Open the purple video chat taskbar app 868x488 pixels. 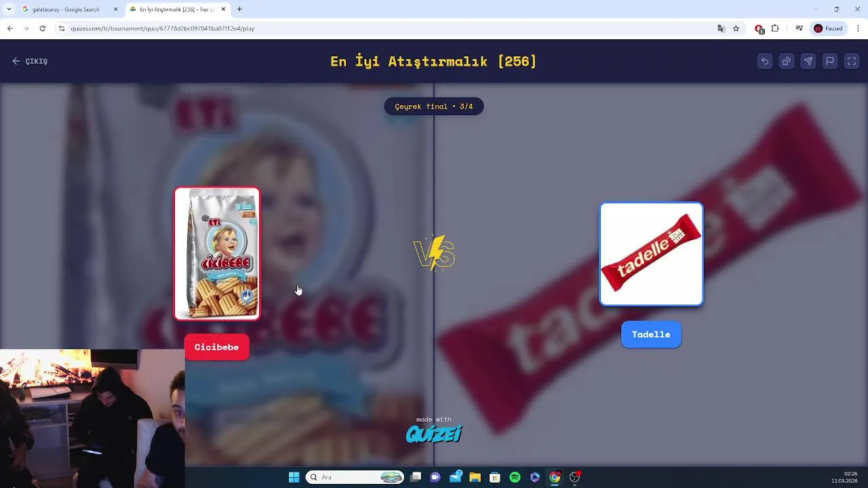tap(435, 477)
